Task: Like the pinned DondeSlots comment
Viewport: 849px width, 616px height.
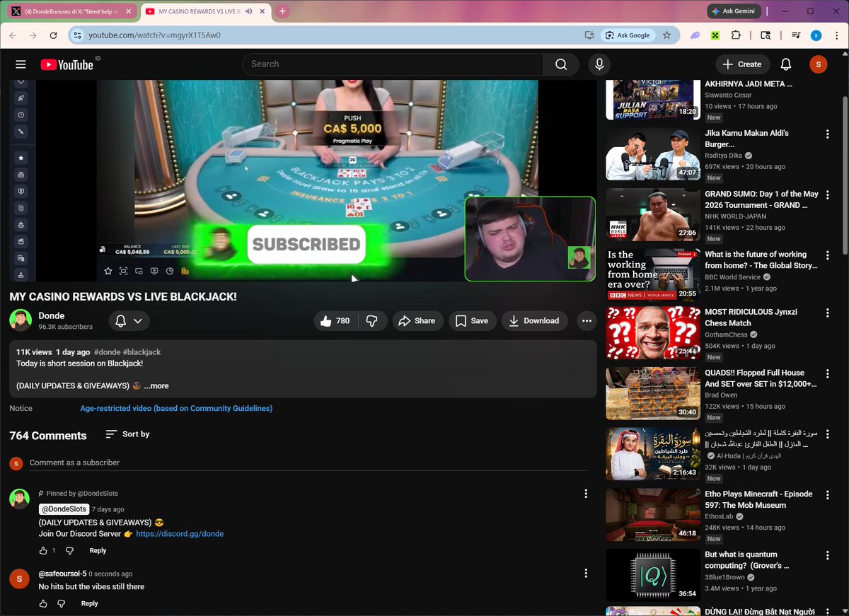Action: tap(43, 550)
